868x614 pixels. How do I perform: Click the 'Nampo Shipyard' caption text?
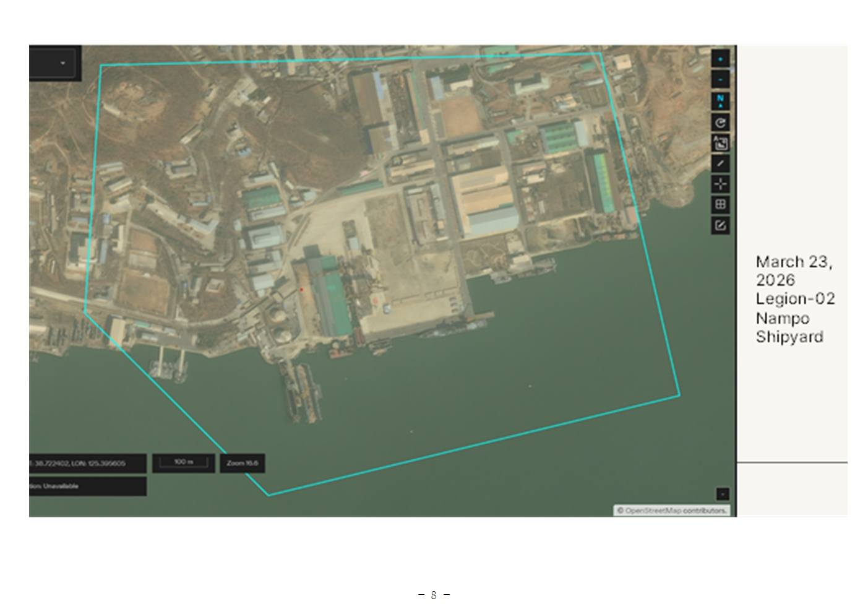[x=789, y=327]
